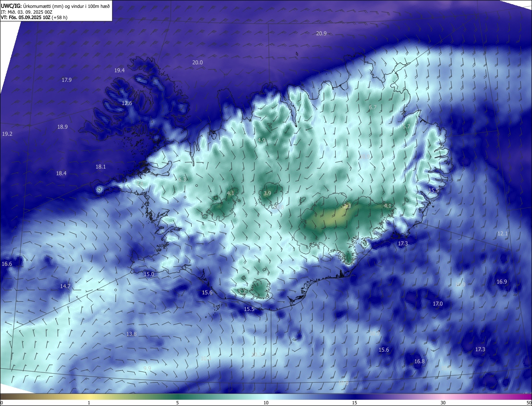This screenshot has width=532, height=406.
Task: Click the 10 tick on the color scale
Action: click(x=266, y=403)
